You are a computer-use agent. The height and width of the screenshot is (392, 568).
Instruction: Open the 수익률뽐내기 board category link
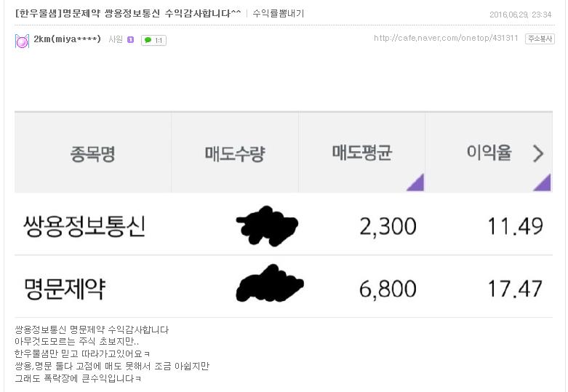(279, 14)
